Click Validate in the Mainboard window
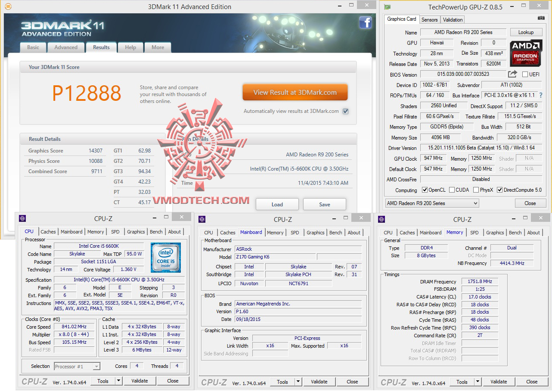 (x=319, y=382)
